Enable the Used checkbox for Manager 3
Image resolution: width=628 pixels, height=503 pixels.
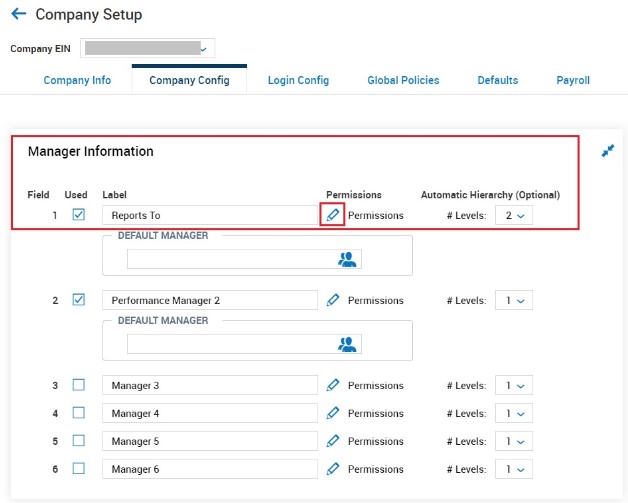point(79,385)
